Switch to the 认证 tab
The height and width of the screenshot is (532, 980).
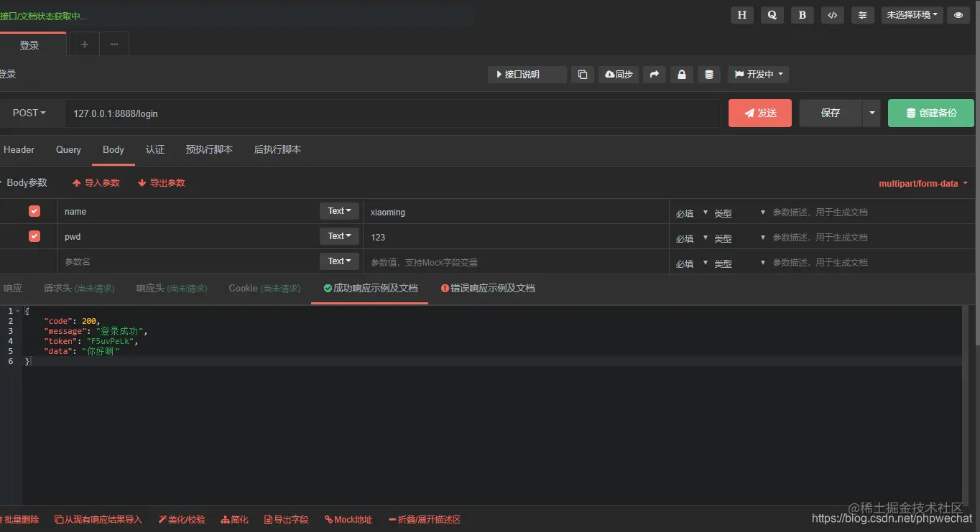(x=155, y=150)
